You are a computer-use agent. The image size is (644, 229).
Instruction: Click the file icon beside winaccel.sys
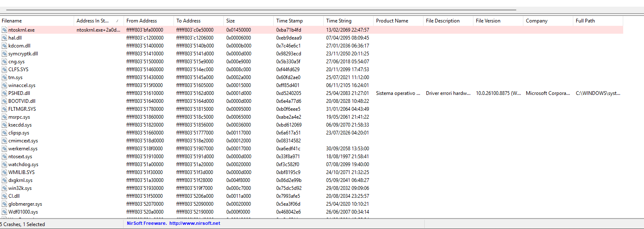[x=4, y=85]
